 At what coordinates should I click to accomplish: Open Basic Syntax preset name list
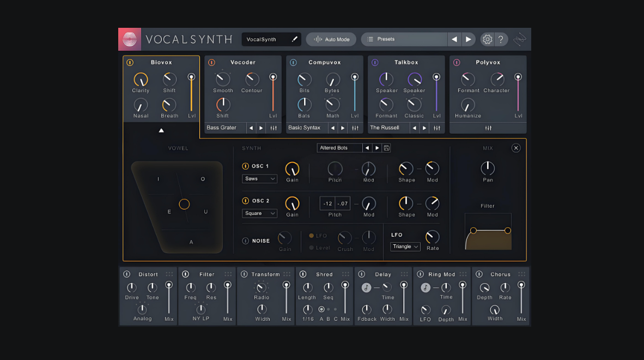pyautogui.click(x=307, y=128)
